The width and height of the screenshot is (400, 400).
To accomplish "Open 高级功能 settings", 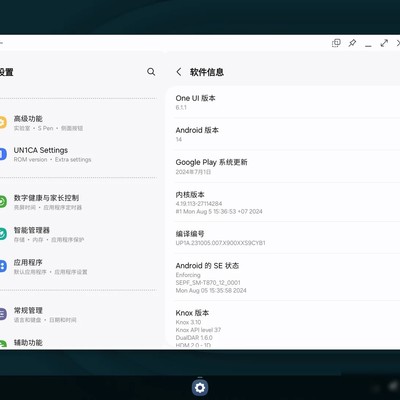I will 78,123.
